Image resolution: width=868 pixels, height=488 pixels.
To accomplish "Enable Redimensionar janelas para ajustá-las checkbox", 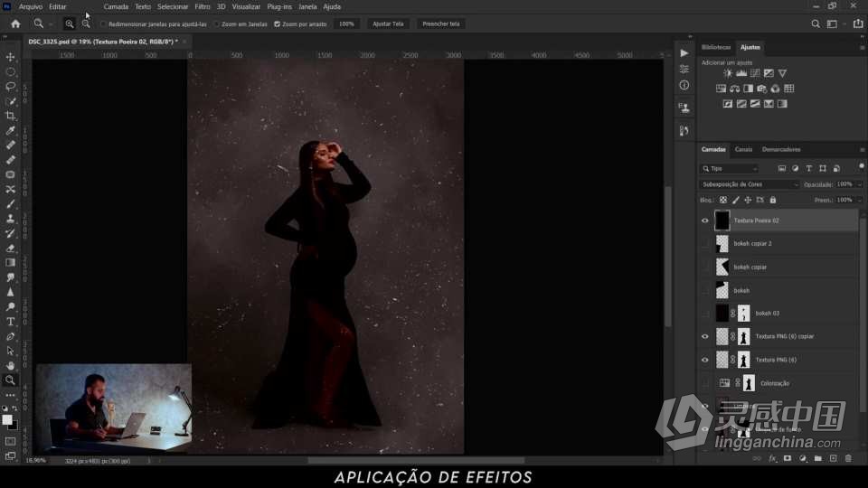I will point(103,24).
